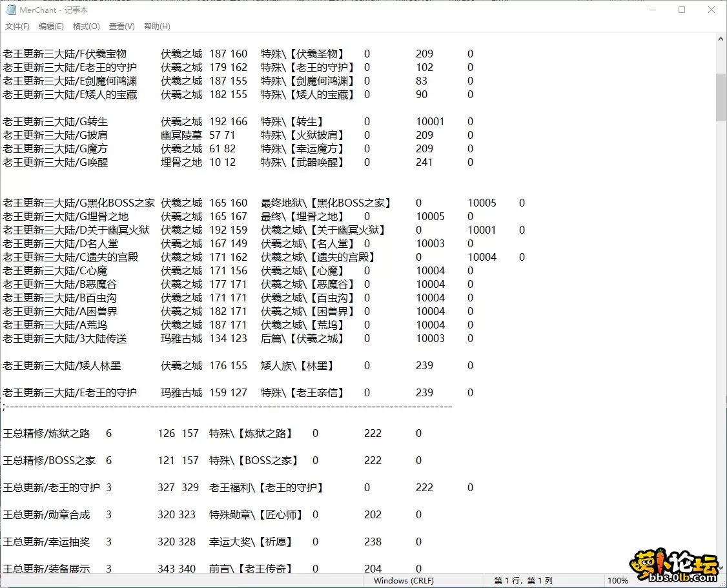Open the 格式(O) menu to access word wrap

pyautogui.click(x=86, y=26)
